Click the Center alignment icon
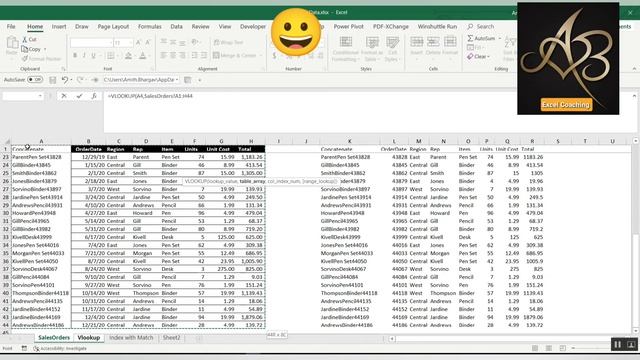The width and height of the screenshot is (640, 360). point(173,56)
